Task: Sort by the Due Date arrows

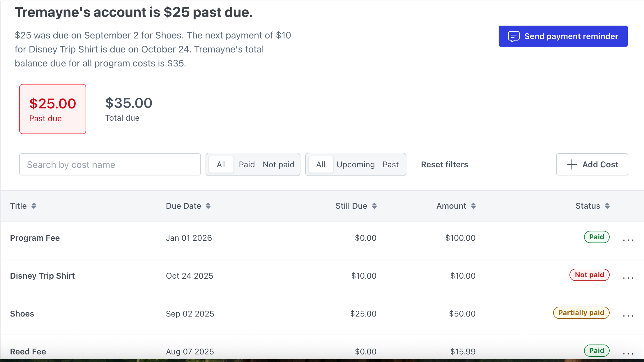Action: (x=208, y=206)
